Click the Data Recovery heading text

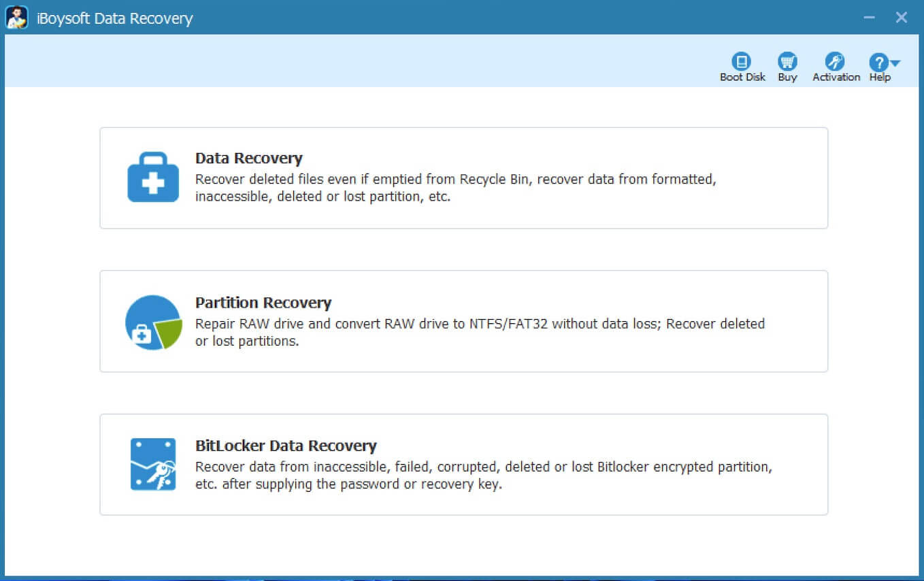point(249,158)
